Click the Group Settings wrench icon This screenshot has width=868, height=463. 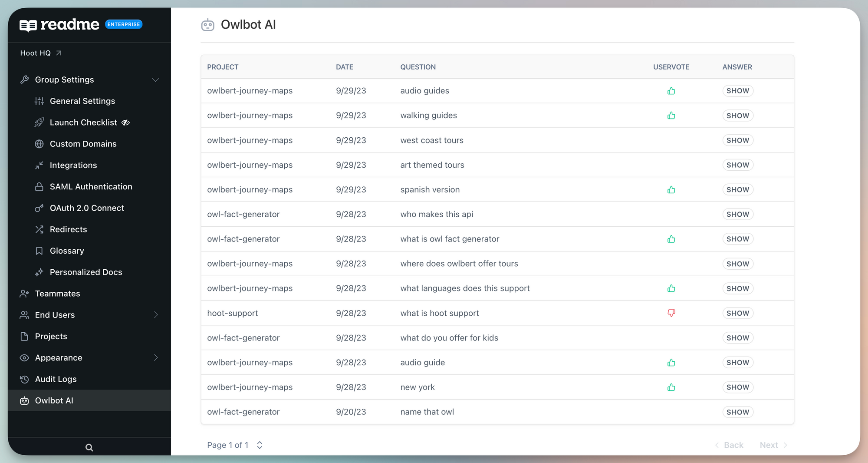[x=24, y=80]
